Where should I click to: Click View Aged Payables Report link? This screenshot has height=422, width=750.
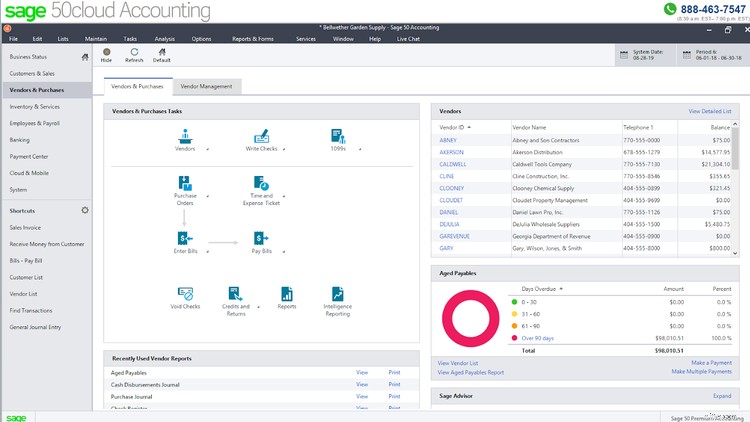tap(471, 372)
